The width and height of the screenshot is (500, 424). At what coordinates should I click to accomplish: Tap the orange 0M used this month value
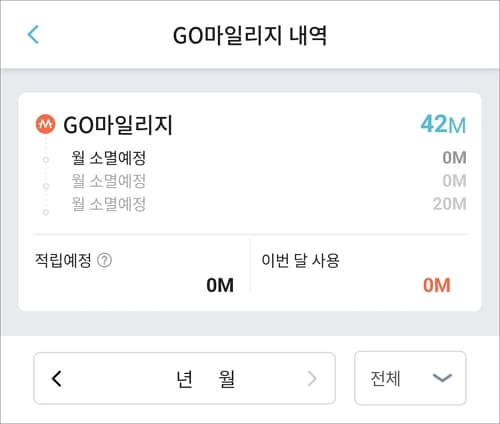437,285
